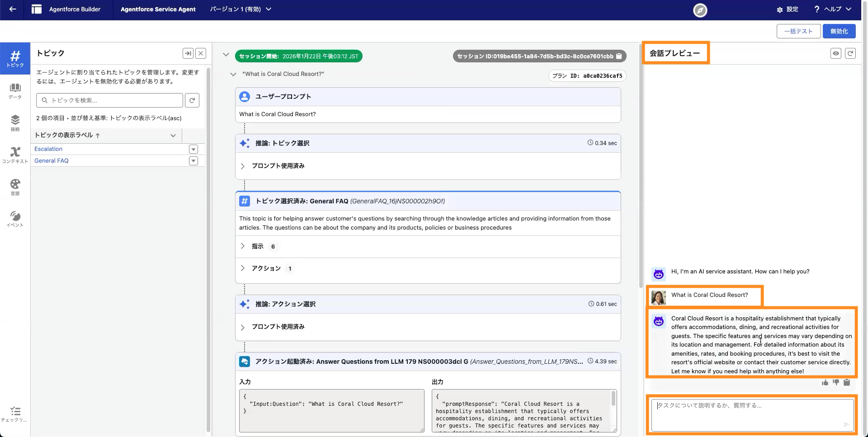Click the user avatar photo in chat
Viewport: 868px width, 437px height.
pos(659,297)
